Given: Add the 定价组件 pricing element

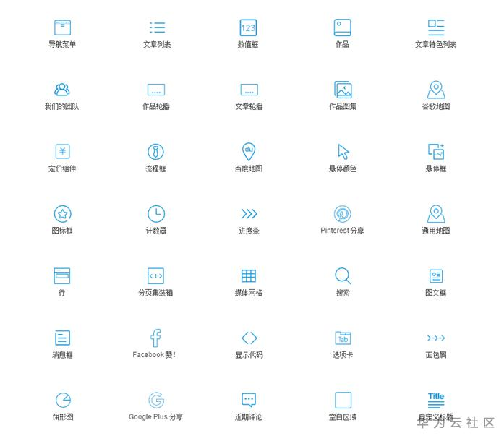Looking at the screenshot, I should 62,151.
